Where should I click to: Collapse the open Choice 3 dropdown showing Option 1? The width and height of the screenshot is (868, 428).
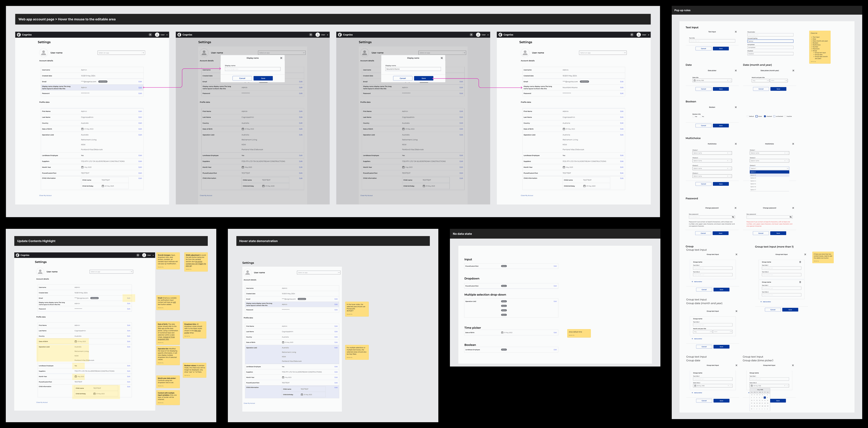[x=769, y=168]
